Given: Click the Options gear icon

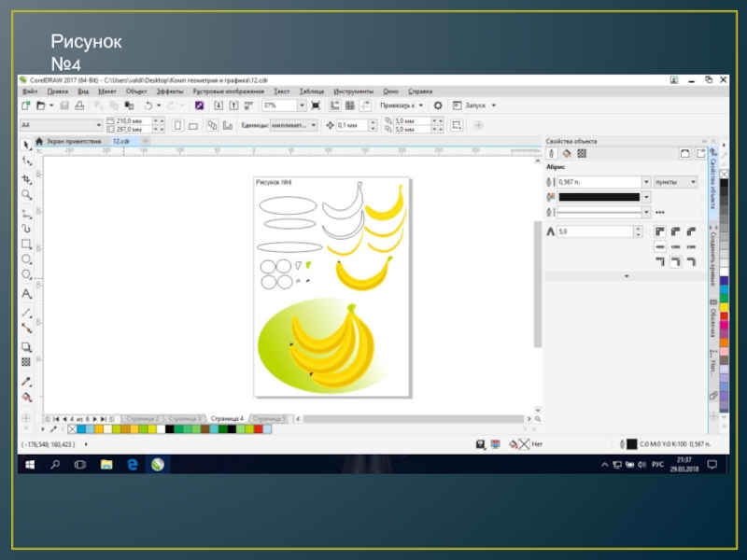Looking at the screenshot, I should 438,106.
